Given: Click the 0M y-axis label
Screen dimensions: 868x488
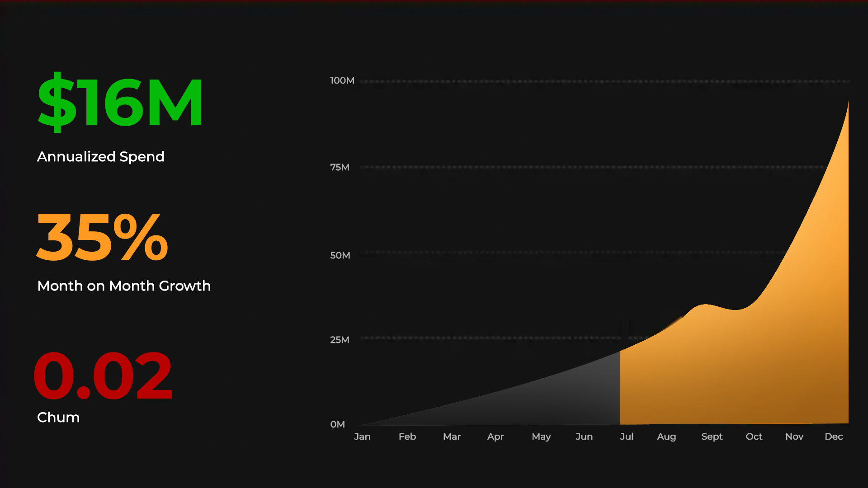Looking at the screenshot, I should pos(337,425).
